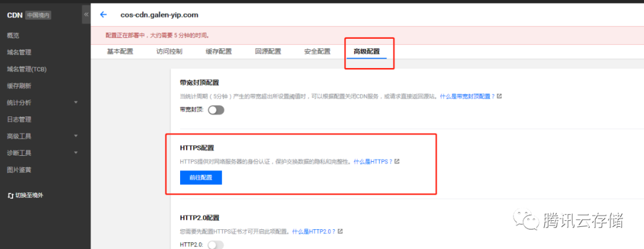This screenshot has height=249, width=644.
Task: Collapse the sidebar with the double chevron
Action: 86,15
